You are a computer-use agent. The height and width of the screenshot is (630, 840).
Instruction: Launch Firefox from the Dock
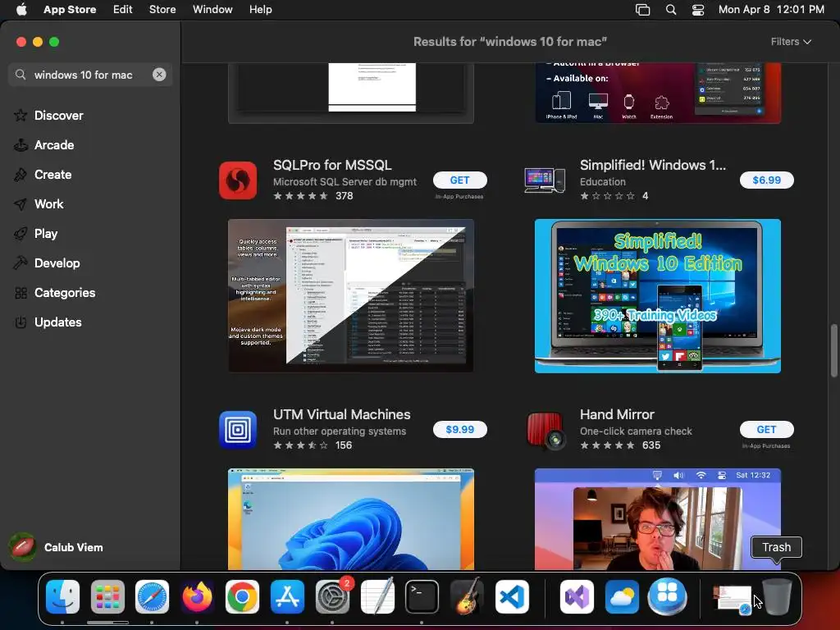coord(197,596)
